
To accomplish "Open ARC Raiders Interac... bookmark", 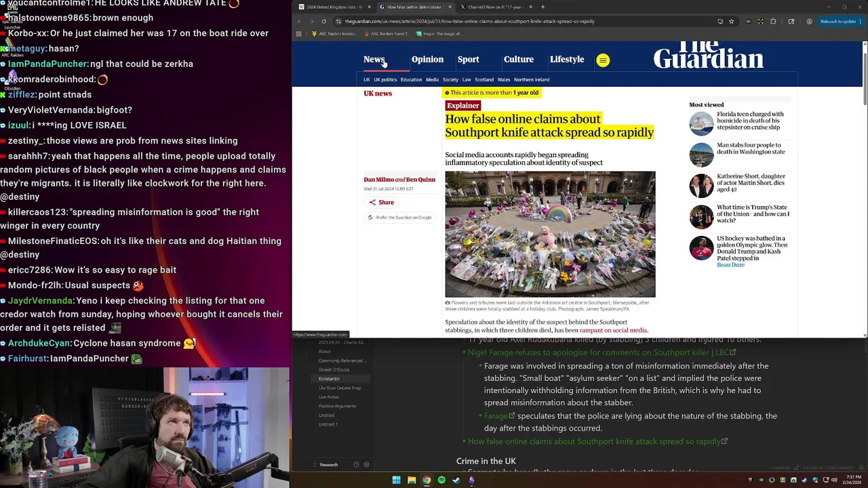I will [334, 33].
